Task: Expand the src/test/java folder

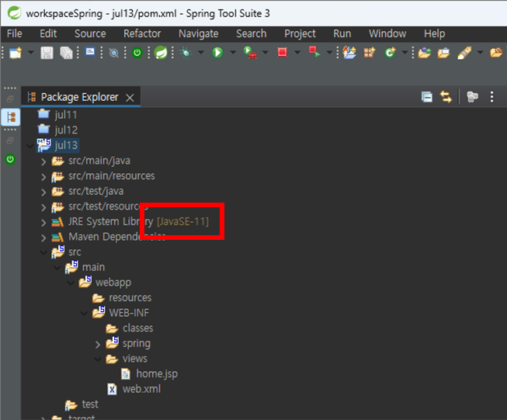Action: 43,192
